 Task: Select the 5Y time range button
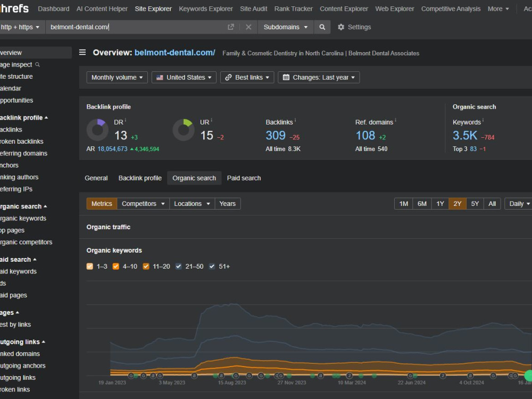click(475, 204)
